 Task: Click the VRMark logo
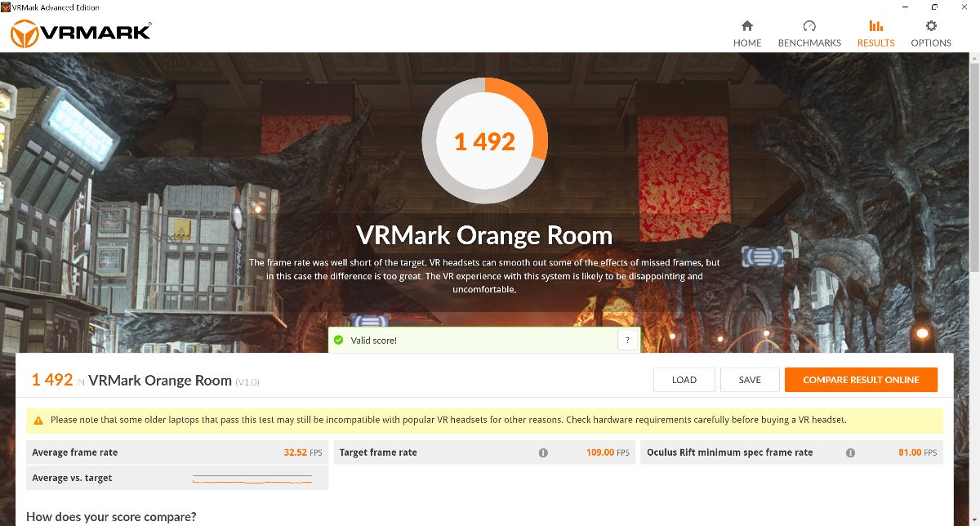pos(80,32)
